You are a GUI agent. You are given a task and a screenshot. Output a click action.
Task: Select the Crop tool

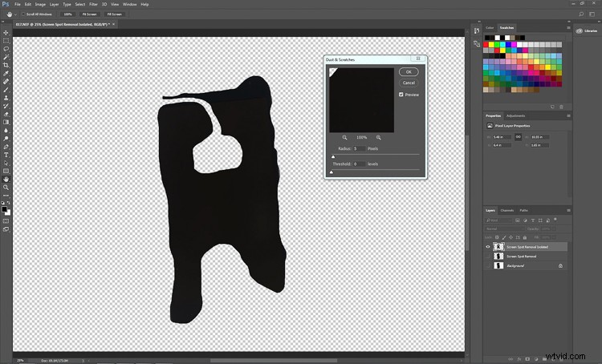pos(6,65)
